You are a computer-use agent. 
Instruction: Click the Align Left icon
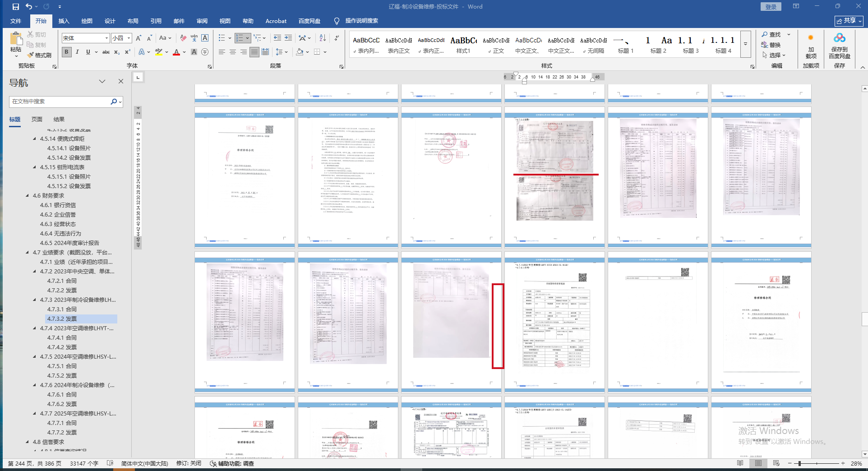click(x=222, y=52)
